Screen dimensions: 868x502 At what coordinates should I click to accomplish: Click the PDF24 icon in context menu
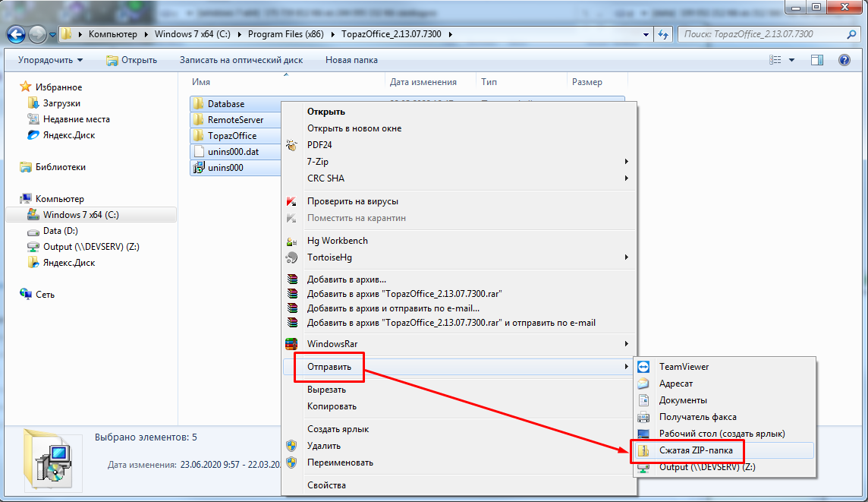pos(291,145)
